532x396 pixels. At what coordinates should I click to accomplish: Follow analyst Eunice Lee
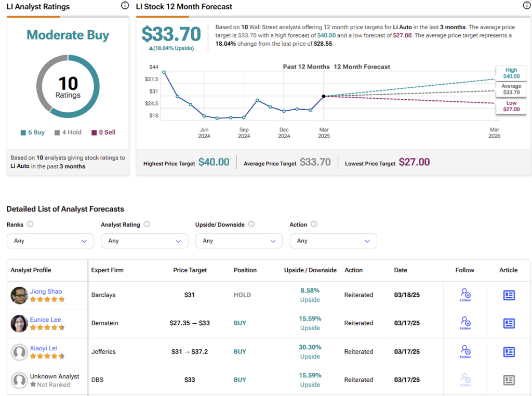point(465,323)
